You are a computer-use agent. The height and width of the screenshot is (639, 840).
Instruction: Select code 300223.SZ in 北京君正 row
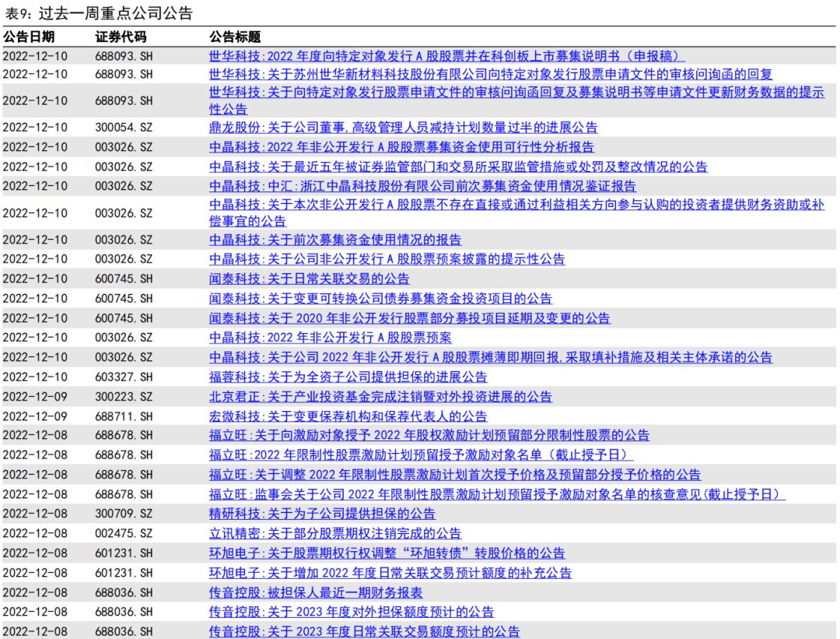coord(124,397)
